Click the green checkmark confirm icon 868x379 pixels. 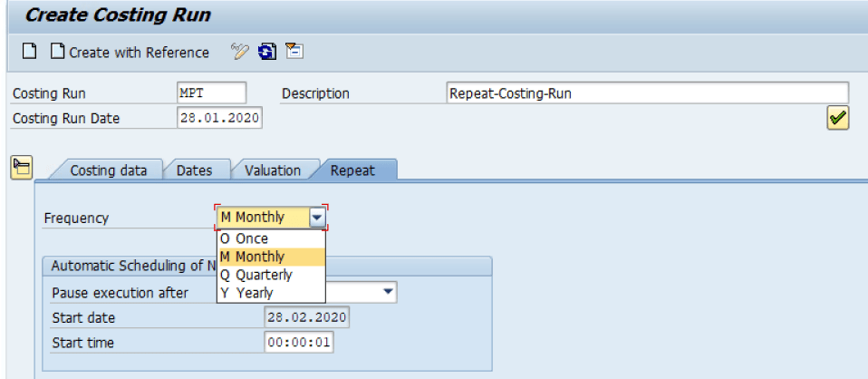click(x=837, y=118)
